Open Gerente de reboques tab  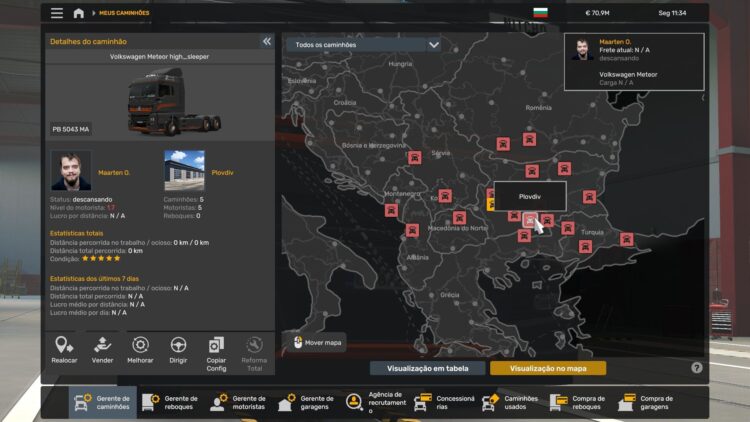tap(170, 402)
